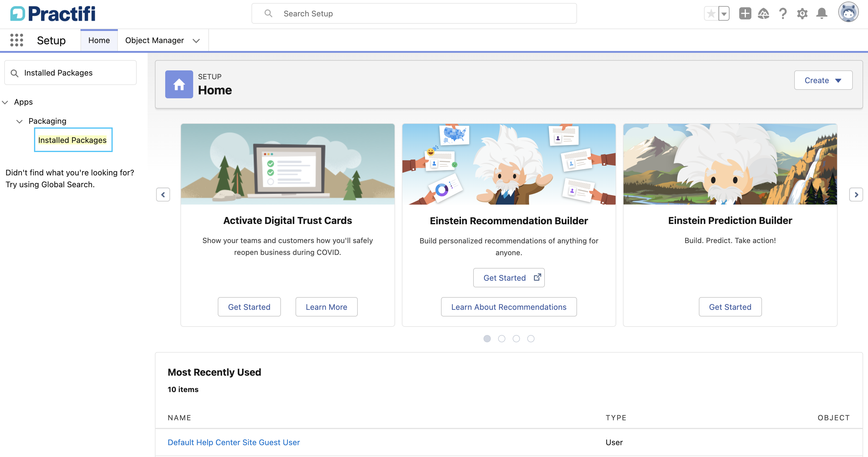
Task: Open Installed Packages in the sidebar
Action: click(x=73, y=140)
